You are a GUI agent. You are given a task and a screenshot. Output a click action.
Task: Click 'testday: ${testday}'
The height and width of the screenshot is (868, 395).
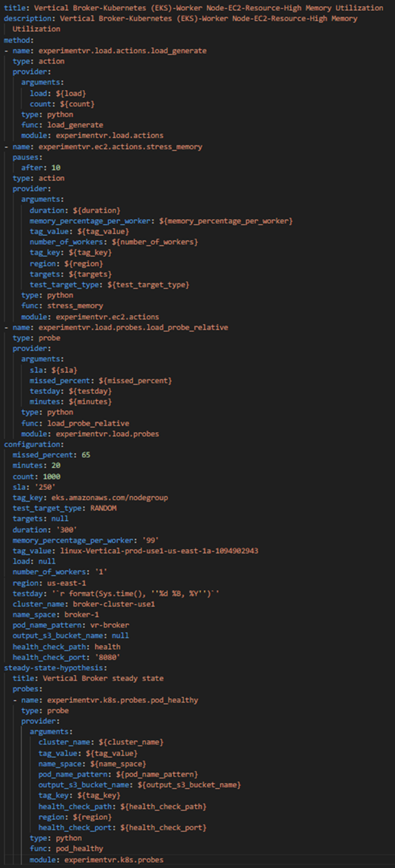pyautogui.click(x=71, y=391)
